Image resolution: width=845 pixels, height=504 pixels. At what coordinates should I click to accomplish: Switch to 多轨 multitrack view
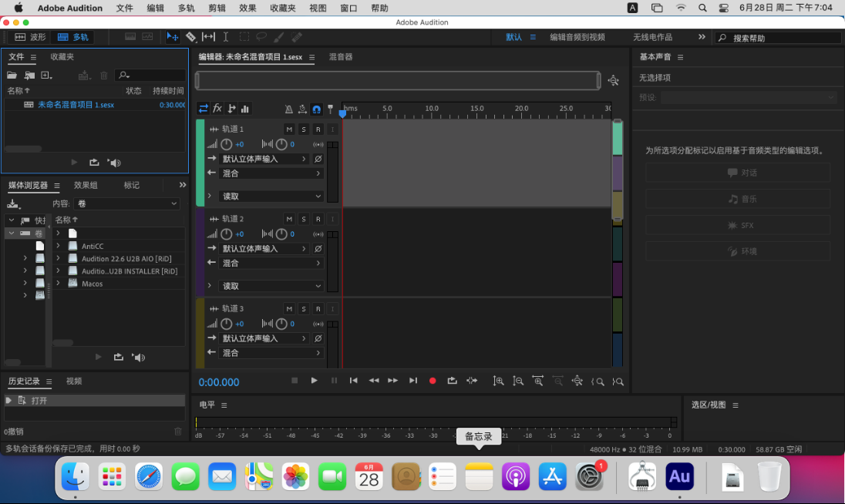coord(72,37)
